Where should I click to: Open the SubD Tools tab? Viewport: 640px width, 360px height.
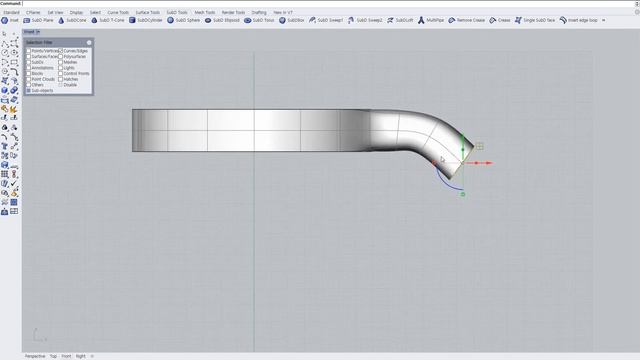coord(177,13)
